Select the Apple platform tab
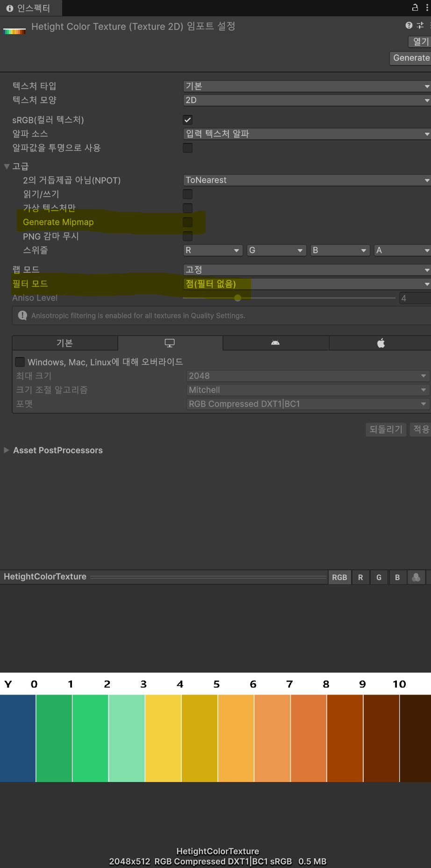The image size is (431, 868). [x=381, y=343]
